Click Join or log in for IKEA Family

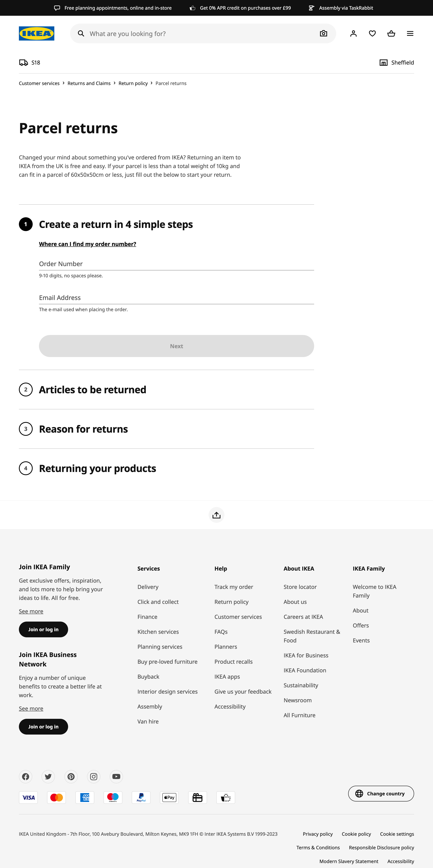coord(43,629)
